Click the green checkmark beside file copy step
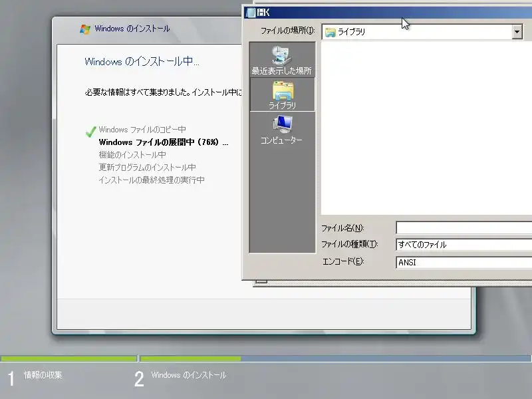Viewport: 532px width, 399px height. click(x=90, y=132)
